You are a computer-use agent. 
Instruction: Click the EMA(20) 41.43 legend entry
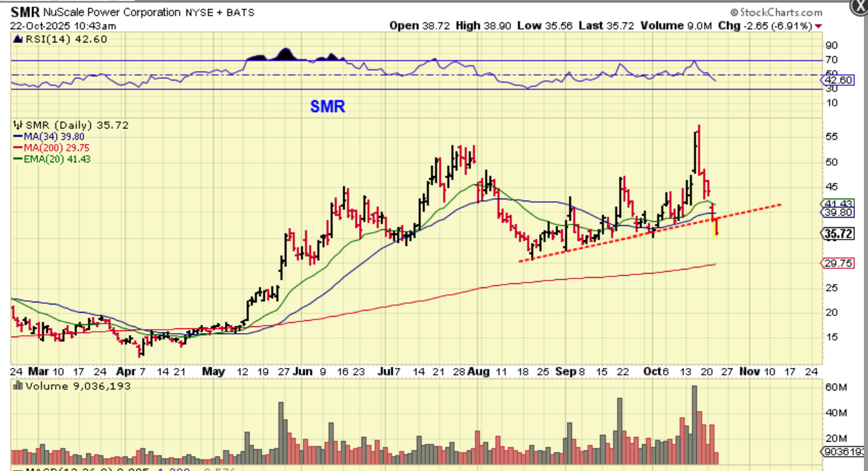(52, 158)
